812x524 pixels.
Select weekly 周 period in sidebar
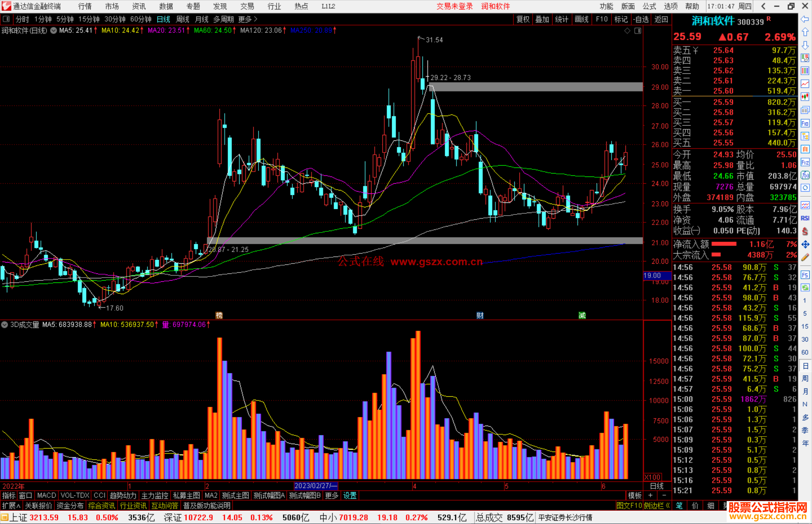[x=805, y=379]
